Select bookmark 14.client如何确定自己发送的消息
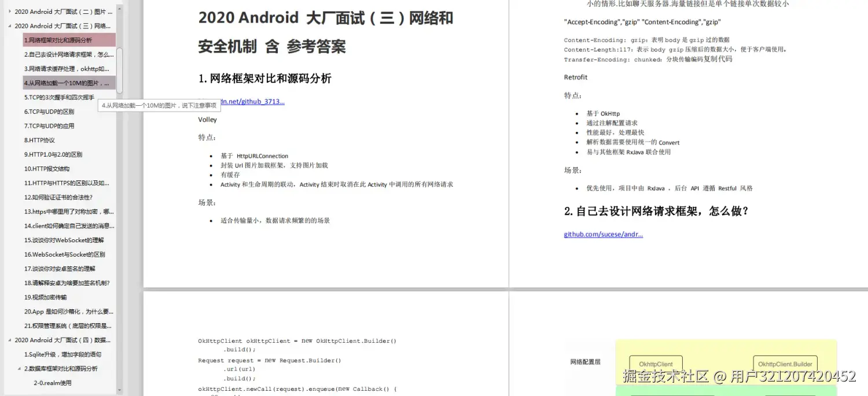Viewport: 868px width, 396px height. pyautogui.click(x=69, y=226)
